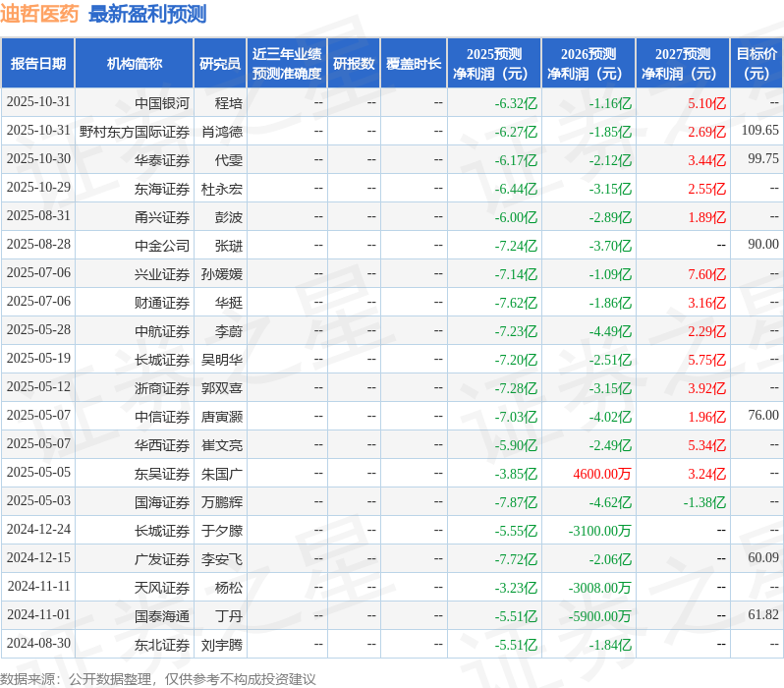Click the 迪哲医药 title text

point(39,14)
